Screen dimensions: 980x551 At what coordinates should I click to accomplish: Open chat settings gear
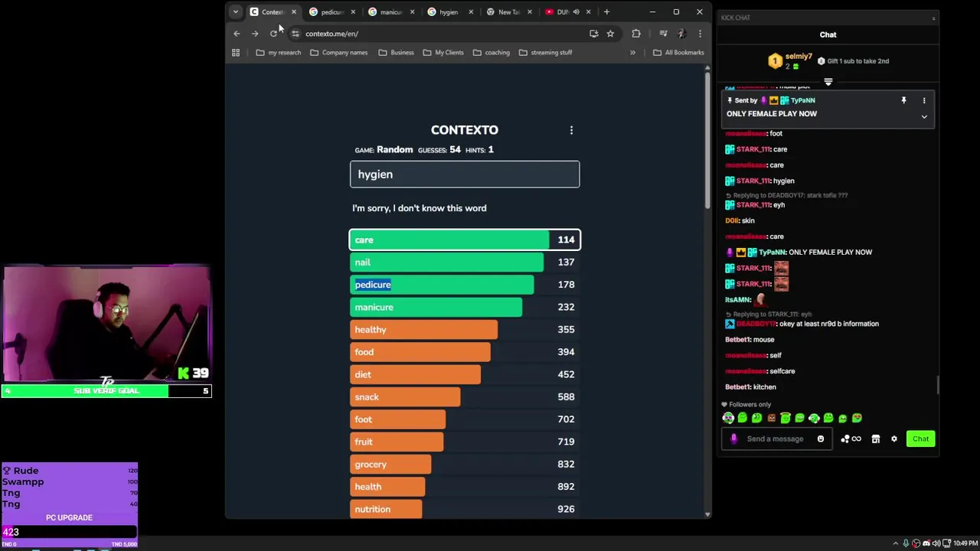pyautogui.click(x=894, y=439)
